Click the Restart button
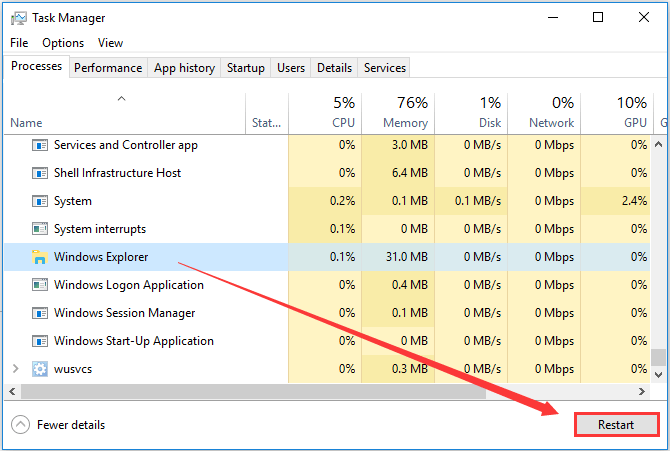This screenshot has width=670, height=451. 616,424
